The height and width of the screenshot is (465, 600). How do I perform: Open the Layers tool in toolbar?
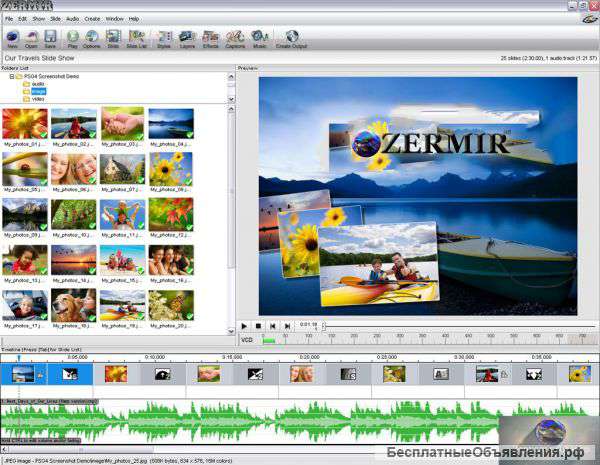coord(187,39)
